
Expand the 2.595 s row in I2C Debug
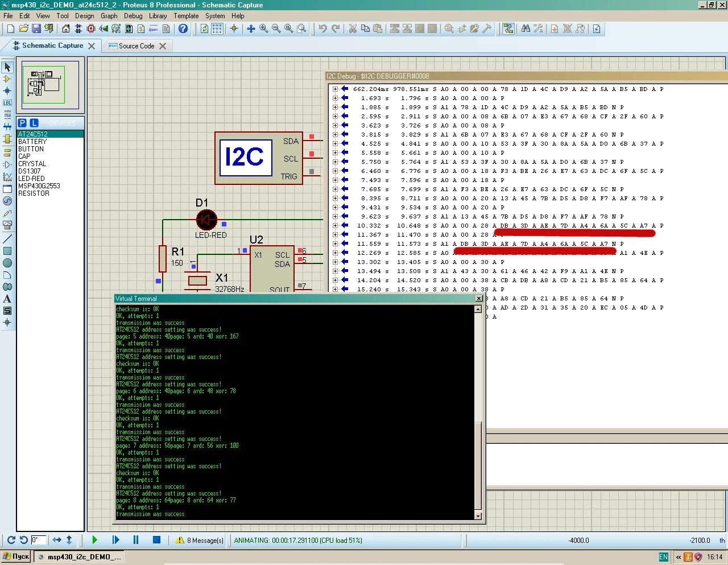click(x=335, y=117)
